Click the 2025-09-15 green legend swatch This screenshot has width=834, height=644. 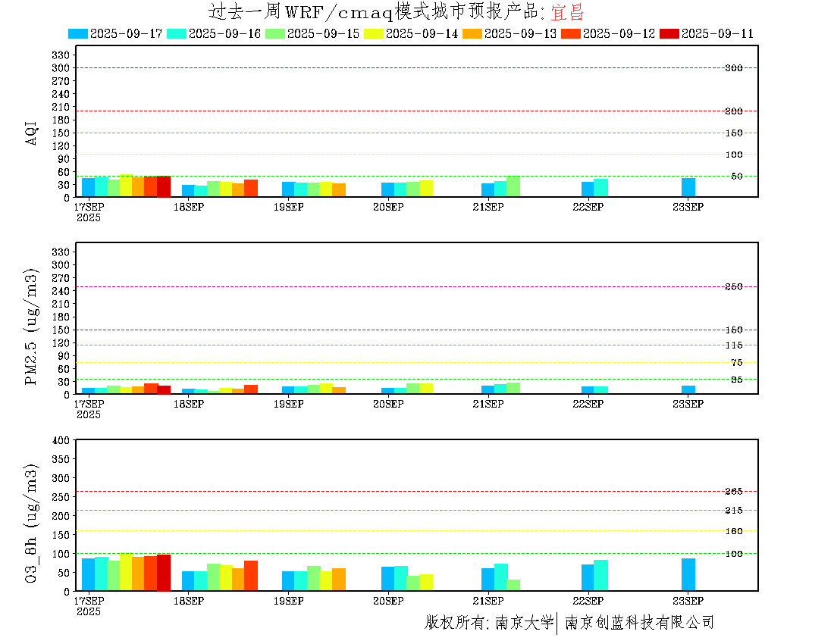tap(275, 33)
